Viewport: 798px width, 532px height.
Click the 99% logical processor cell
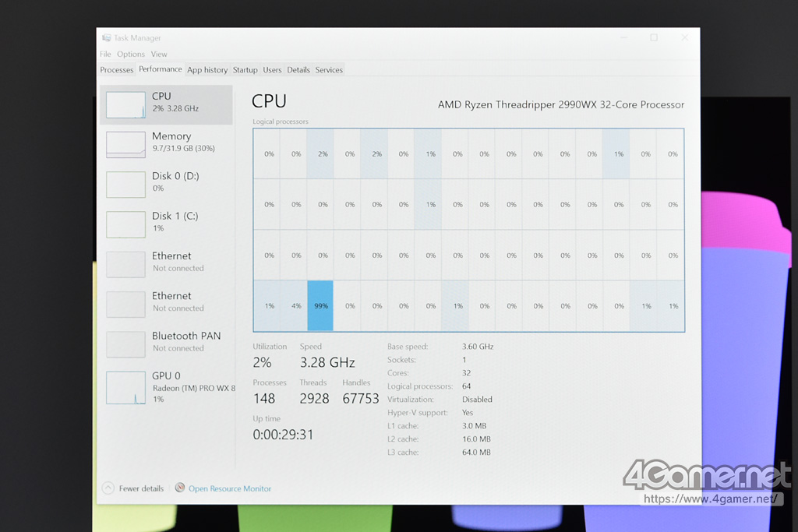click(320, 305)
